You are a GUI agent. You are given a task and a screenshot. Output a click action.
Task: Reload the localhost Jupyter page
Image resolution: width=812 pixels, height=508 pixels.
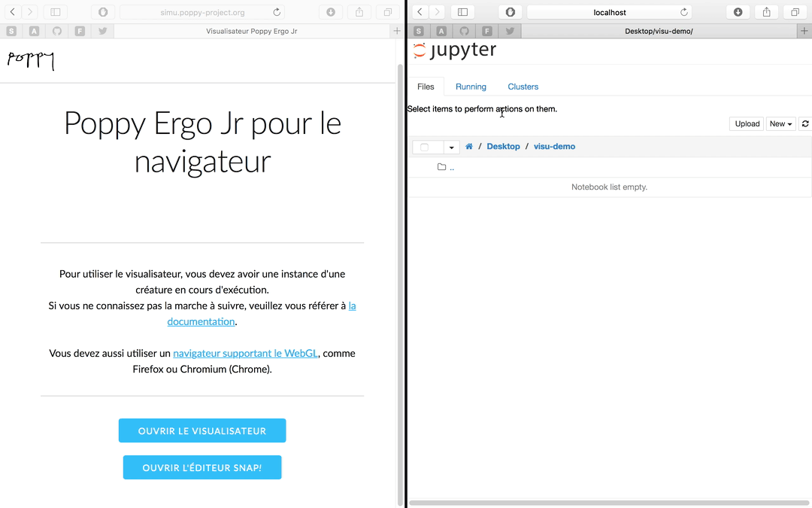[x=684, y=12]
